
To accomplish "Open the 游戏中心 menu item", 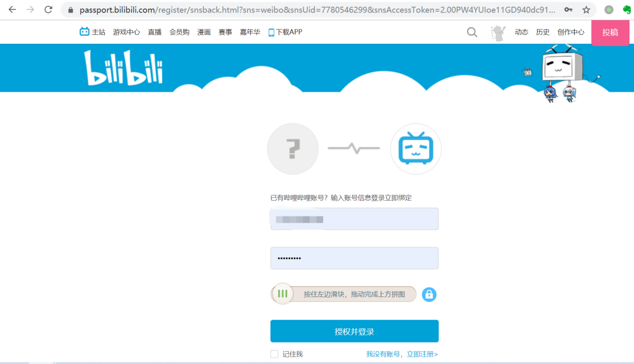I will click(x=126, y=32).
